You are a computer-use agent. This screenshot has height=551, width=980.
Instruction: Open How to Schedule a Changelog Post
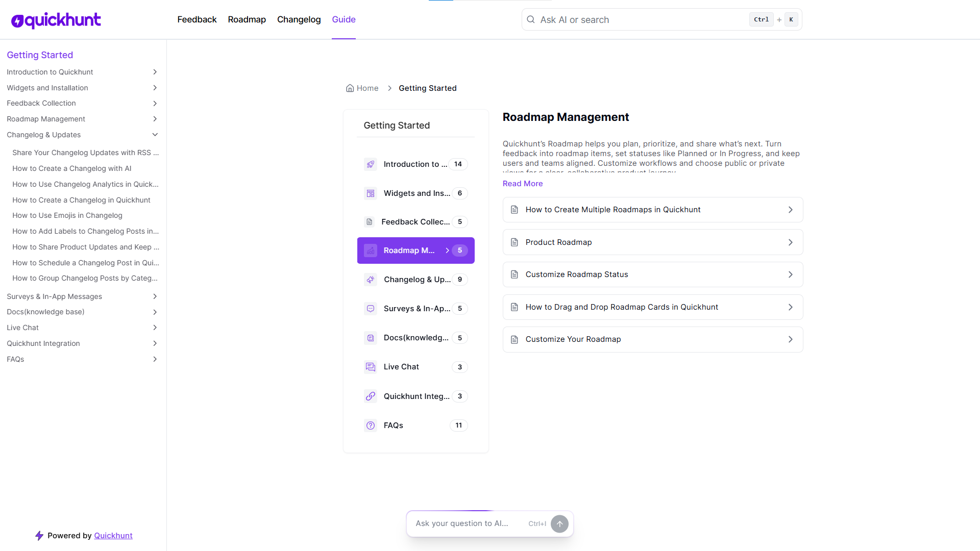click(x=86, y=263)
